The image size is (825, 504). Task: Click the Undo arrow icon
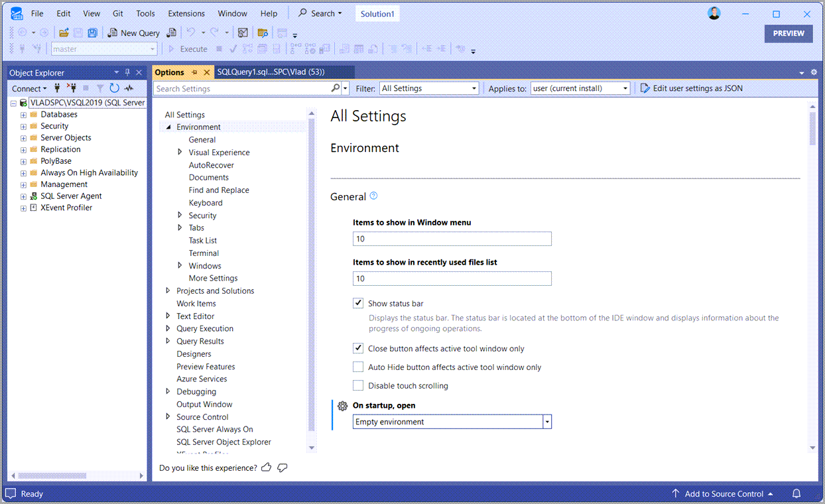190,32
